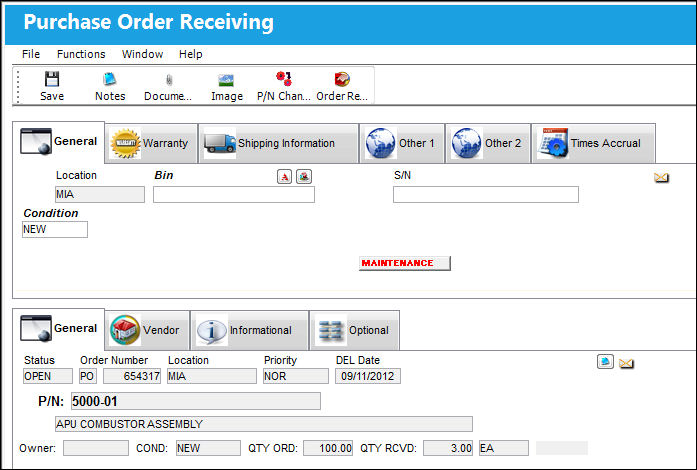Screen dimensions: 697x470
Task: Open the Other 2 tab
Action: point(488,143)
